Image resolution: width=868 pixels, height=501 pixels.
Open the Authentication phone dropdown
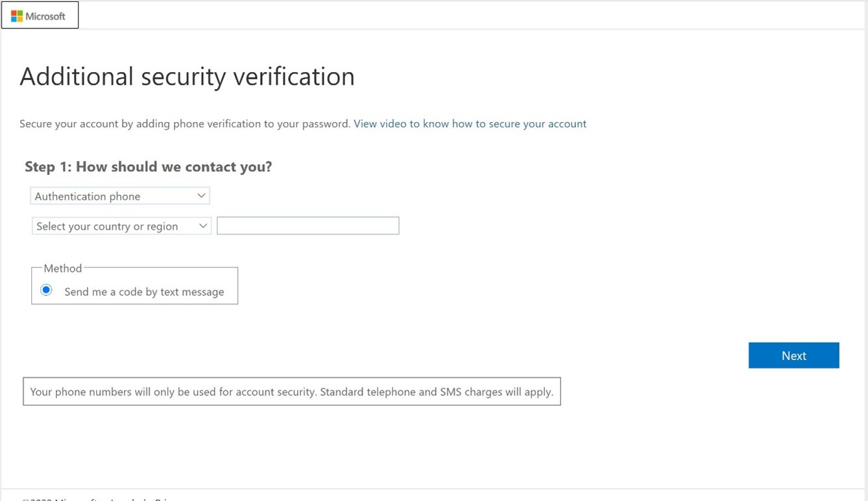click(x=120, y=196)
